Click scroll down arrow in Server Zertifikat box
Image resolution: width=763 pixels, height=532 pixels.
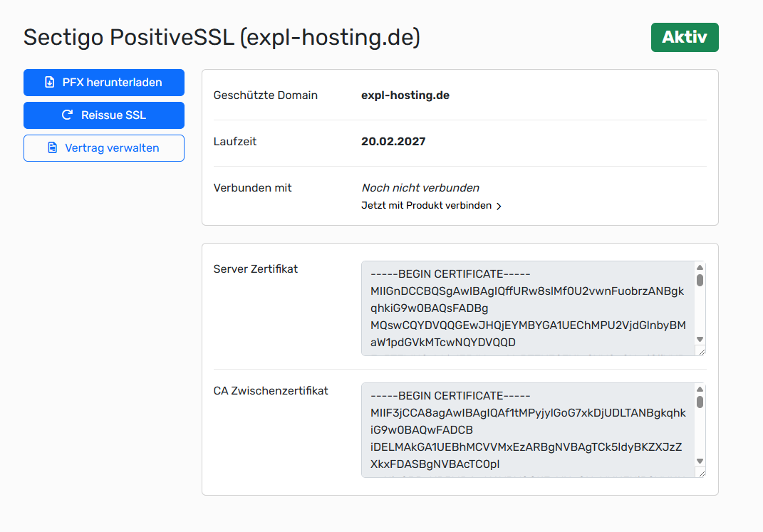(x=700, y=340)
